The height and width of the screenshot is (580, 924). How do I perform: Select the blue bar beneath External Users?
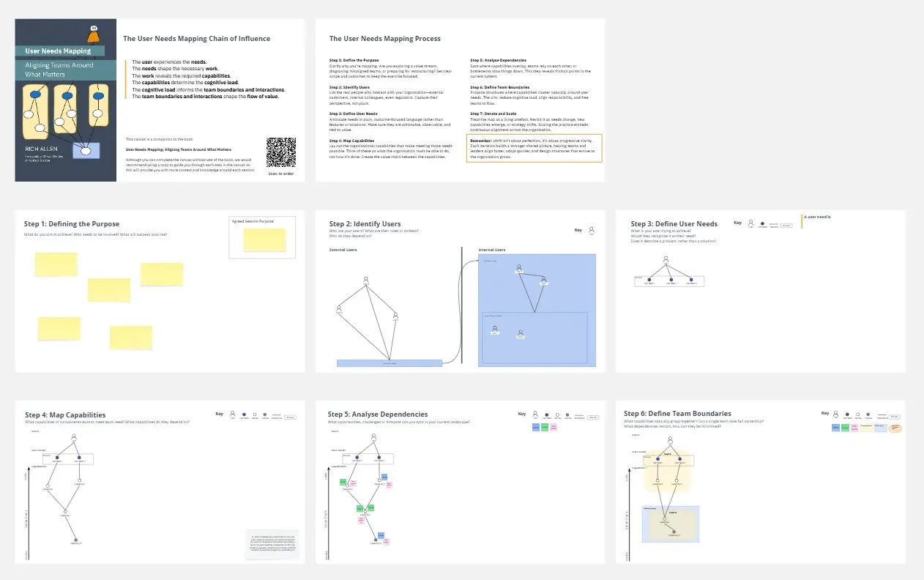pyautogui.click(x=390, y=363)
